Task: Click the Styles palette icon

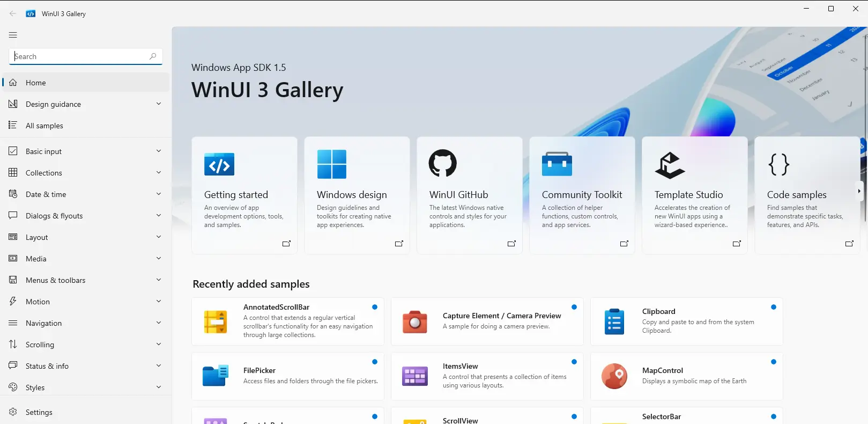Action: (13, 388)
